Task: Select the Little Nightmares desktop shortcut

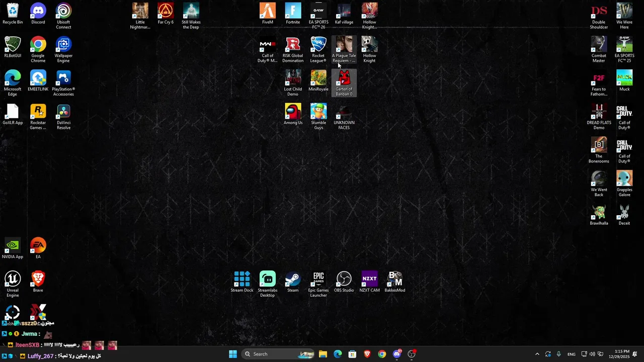Action: 140,16
